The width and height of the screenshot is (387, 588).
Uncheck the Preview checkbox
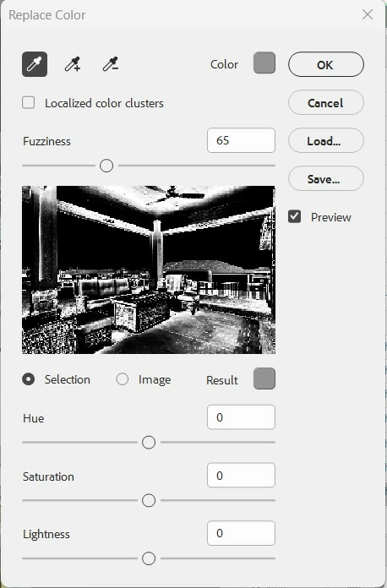tap(294, 216)
